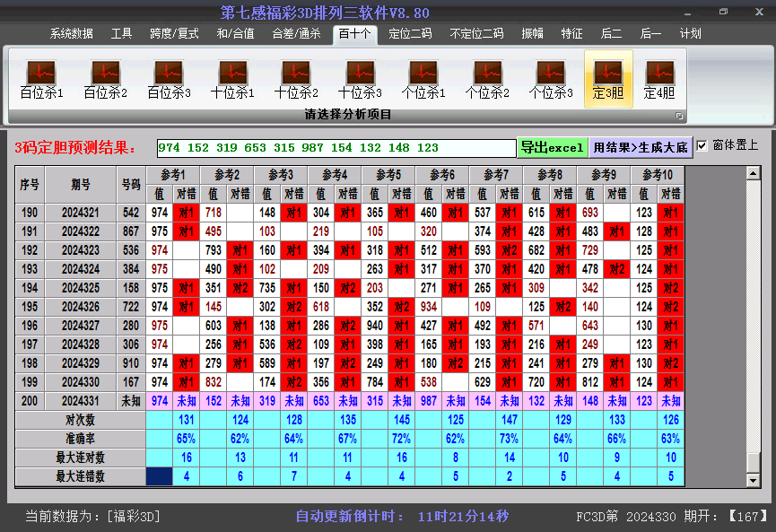
Task: Click the 987 value in row 200
Action: [429, 401]
